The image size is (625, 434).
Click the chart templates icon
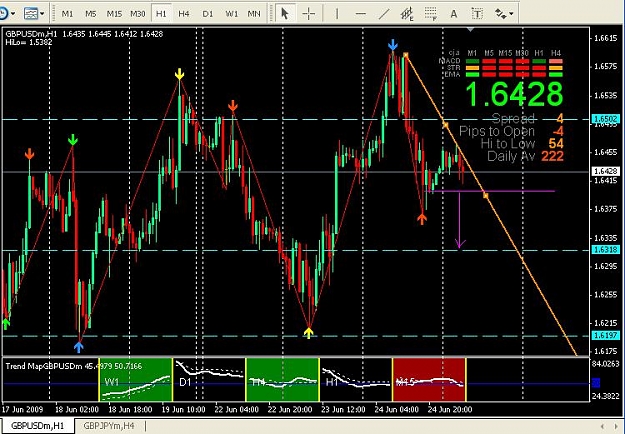pyautogui.click(x=31, y=14)
